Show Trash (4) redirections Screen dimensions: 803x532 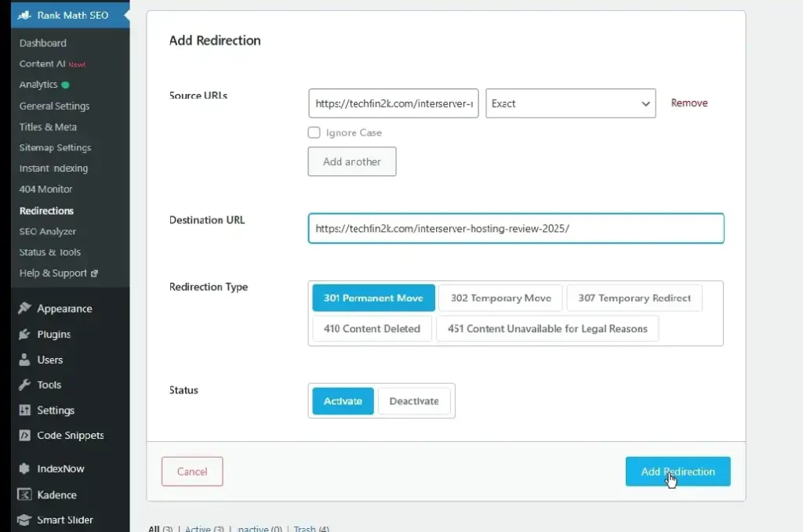click(311, 528)
